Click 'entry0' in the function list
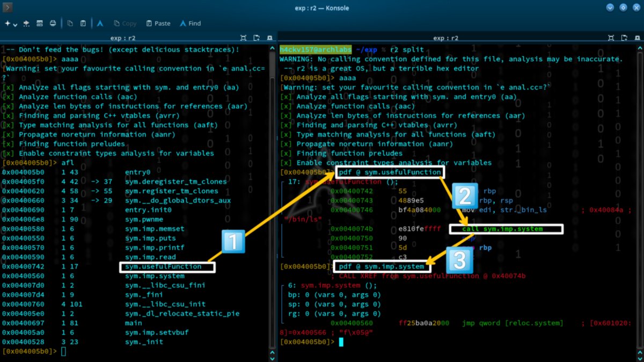The height and width of the screenshot is (362, 644). pos(138,172)
